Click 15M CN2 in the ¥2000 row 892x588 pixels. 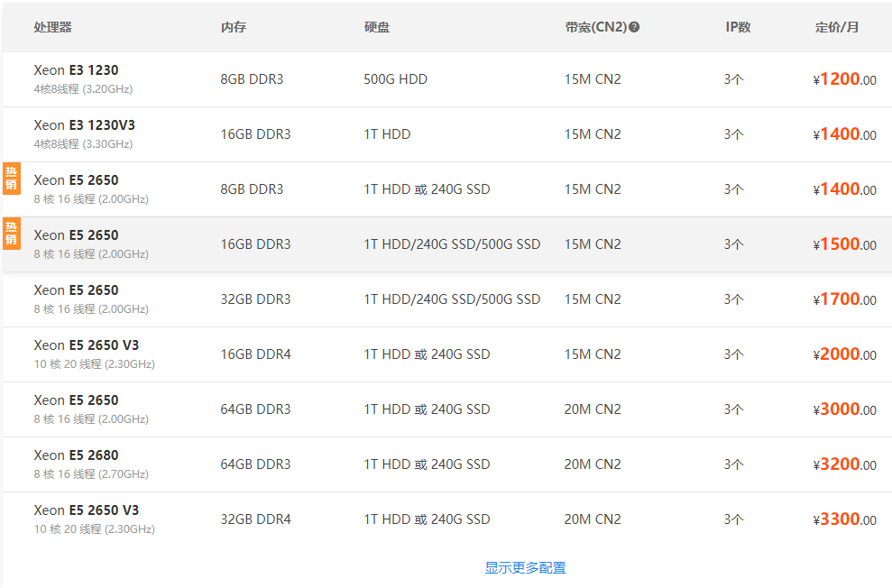point(593,354)
